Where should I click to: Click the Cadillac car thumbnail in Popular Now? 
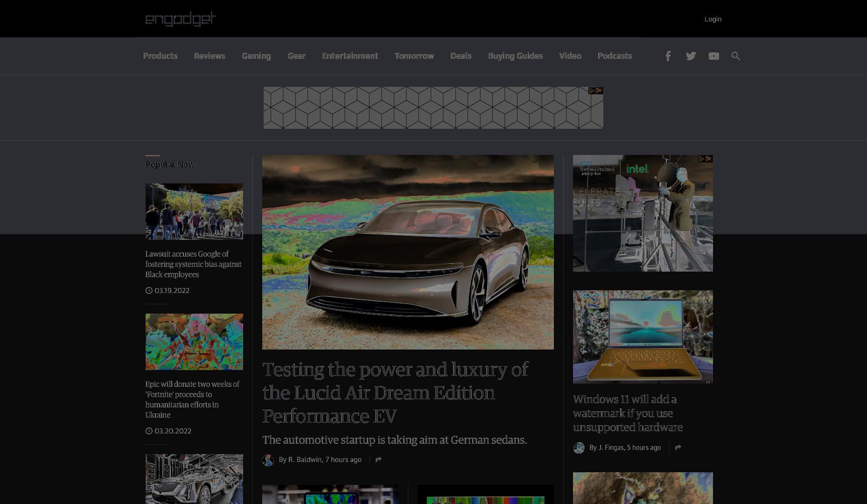point(194,479)
